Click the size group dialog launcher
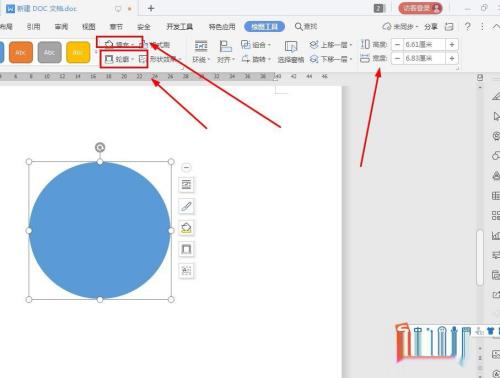This screenshot has height=378, width=500. [x=458, y=68]
